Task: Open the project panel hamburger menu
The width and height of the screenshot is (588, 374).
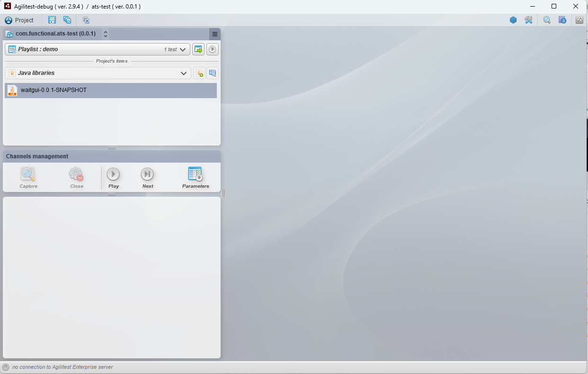Action: pos(215,34)
